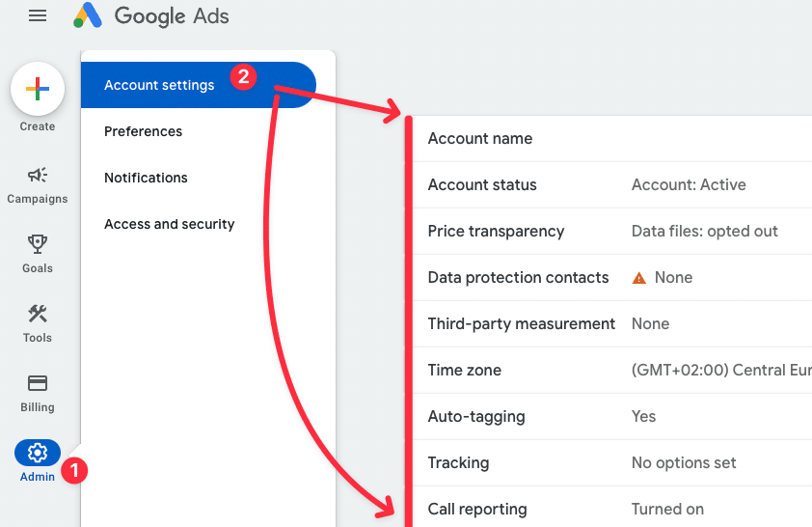This screenshot has height=527, width=812.
Task: Click the Billing label in sidebar
Action: (38, 407)
